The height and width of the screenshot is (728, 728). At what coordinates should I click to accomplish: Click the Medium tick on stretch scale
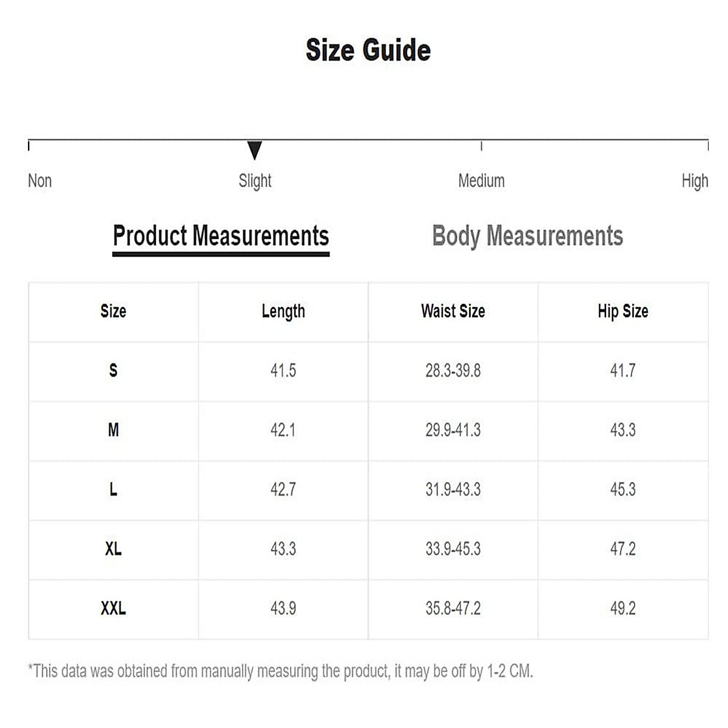481,146
